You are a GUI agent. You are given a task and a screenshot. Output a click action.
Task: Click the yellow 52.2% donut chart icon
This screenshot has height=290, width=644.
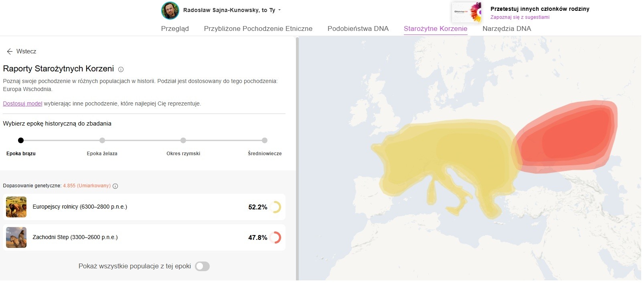275,207
